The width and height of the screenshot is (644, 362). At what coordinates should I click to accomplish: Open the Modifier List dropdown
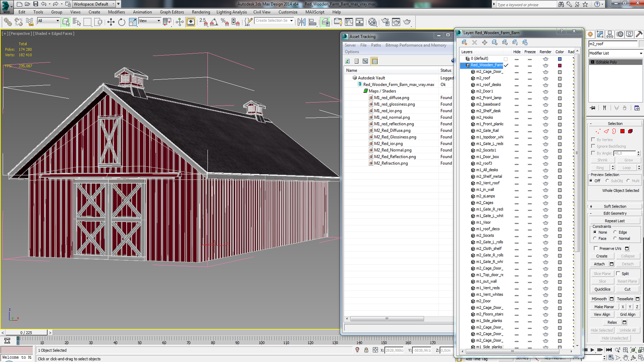(x=616, y=53)
